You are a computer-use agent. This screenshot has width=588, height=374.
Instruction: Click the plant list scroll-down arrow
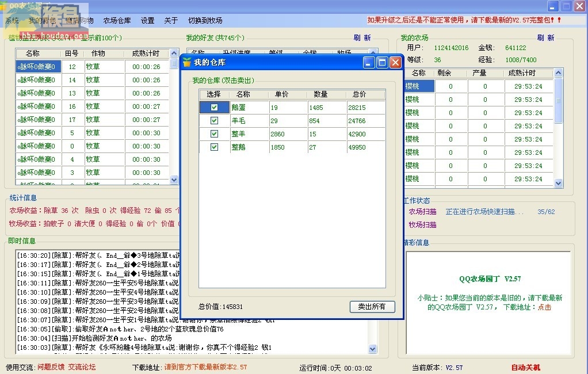[174, 180]
